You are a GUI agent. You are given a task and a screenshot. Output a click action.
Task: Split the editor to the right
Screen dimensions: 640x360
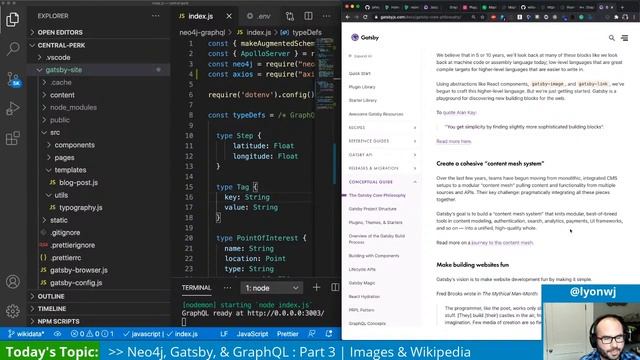tap(308, 16)
